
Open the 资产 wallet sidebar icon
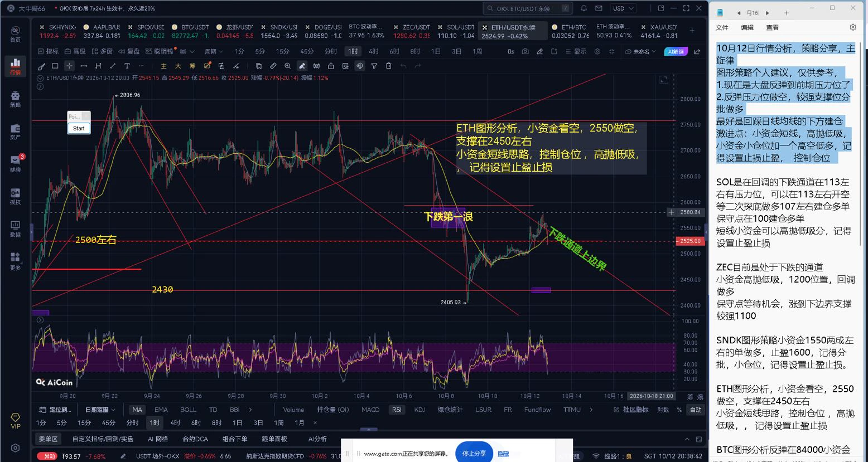pyautogui.click(x=15, y=132)
